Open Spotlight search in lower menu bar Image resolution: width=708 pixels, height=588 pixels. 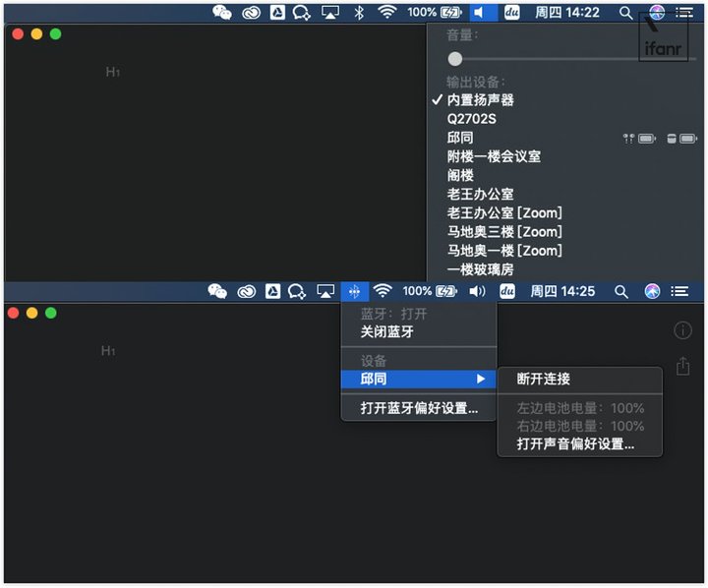pyautogui.click(x=621, y=292)
